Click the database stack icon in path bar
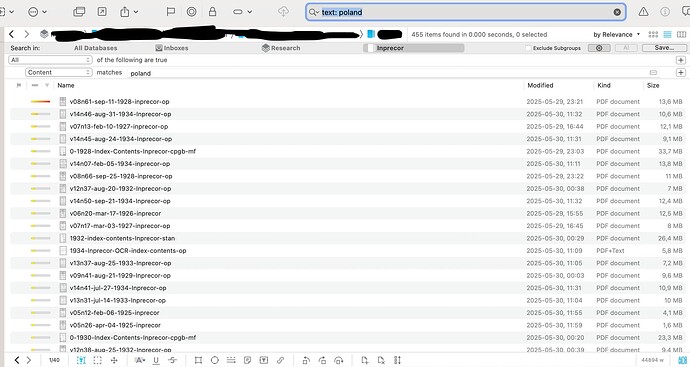Viewport: 690px width, 367px height. [44, 34]
